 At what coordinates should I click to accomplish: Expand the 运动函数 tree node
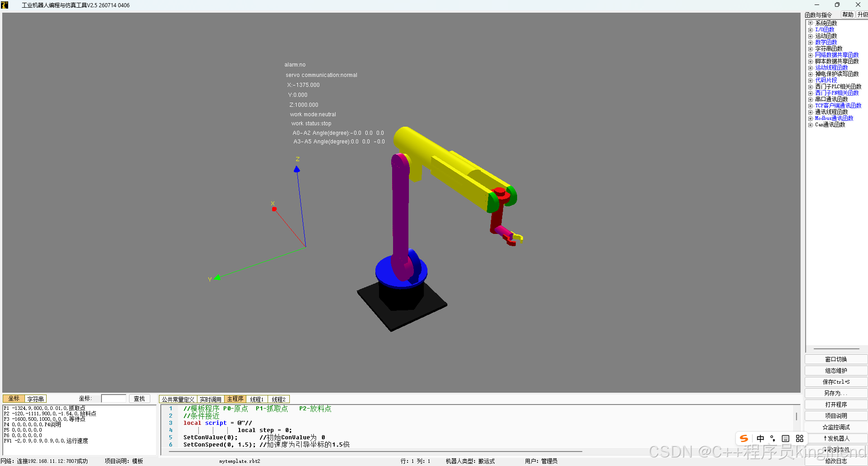(x=810, y=36)
